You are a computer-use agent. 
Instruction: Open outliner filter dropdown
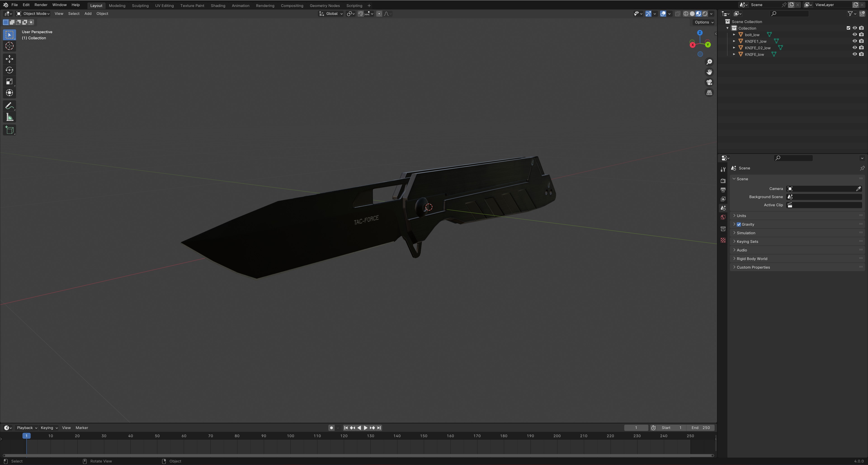tap(851, 14)
